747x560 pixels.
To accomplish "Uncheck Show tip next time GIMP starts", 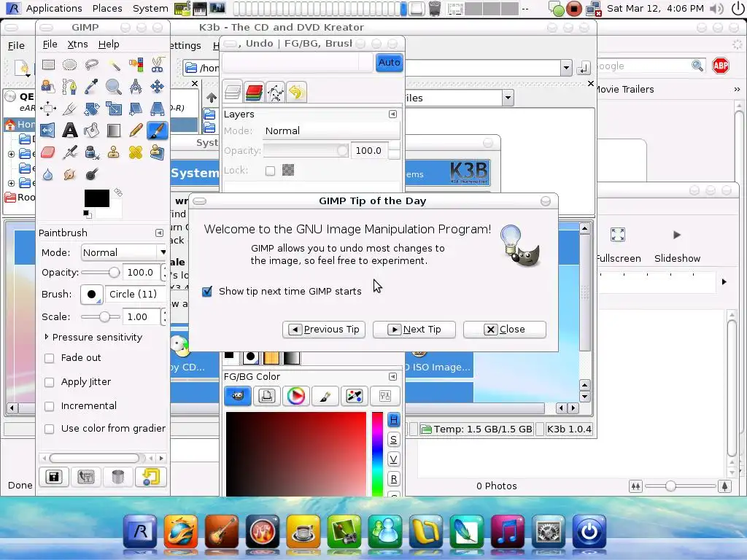I will [x=207, y=292].
